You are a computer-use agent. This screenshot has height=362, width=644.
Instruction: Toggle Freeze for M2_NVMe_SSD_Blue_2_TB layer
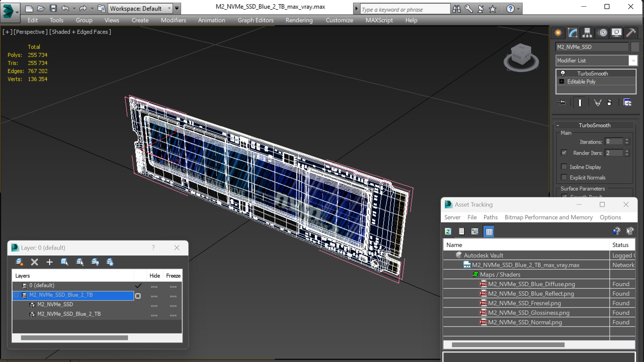click(x=173, y=296)
